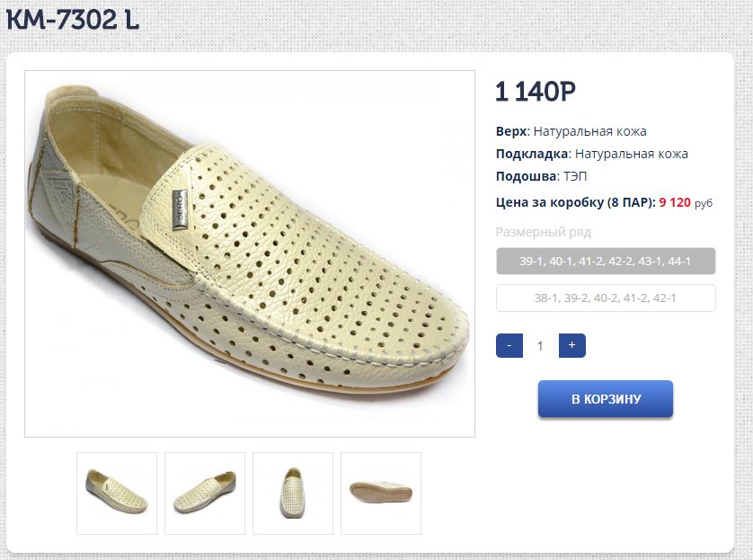The height and width of the screenshot is (560, 753).
Task: Decrease quantity with the minus button
Action: pos(509,345)
